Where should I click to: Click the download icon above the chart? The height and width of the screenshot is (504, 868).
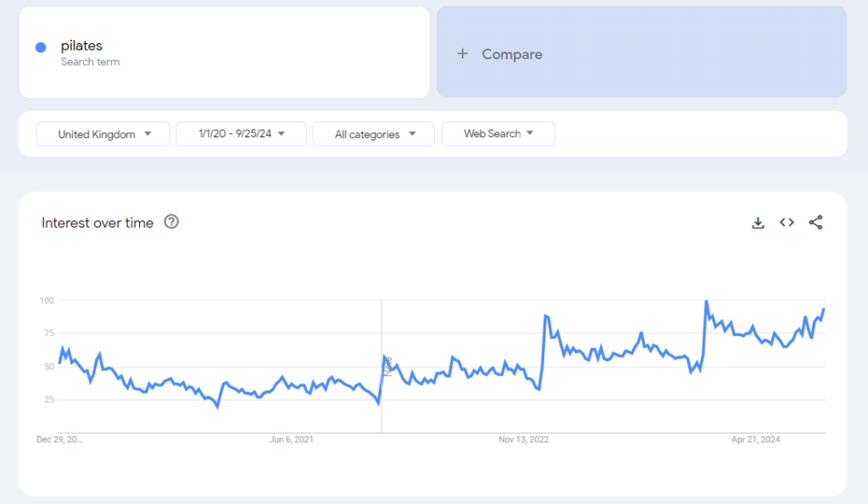click(758, 222)
